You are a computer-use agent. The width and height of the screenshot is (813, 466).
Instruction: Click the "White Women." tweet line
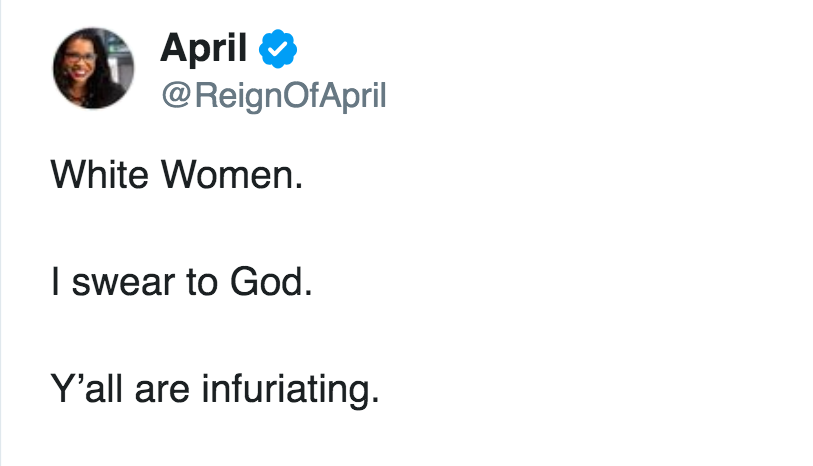tap(176, 177)
